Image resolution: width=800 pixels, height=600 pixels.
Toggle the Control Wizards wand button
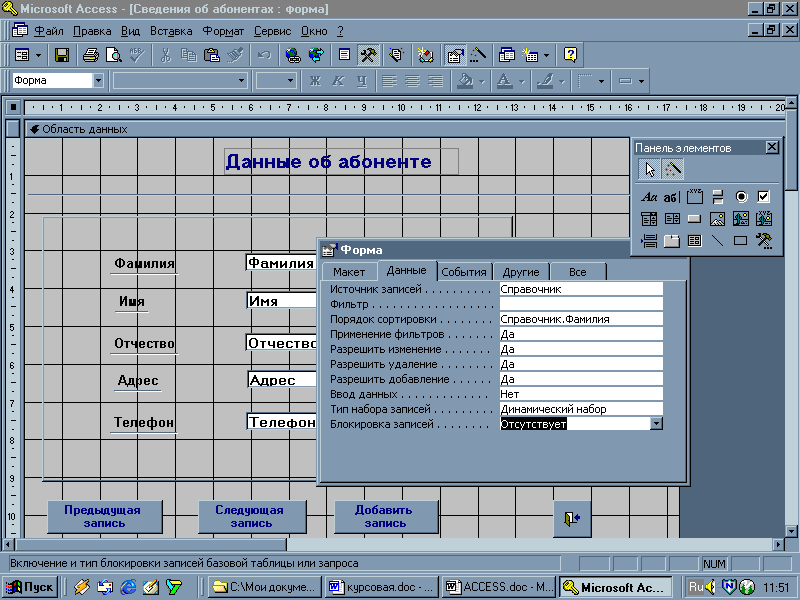673,169
